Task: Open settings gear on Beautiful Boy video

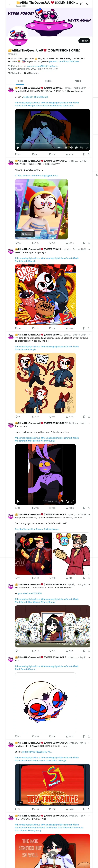Action: [x=76, y=148]
